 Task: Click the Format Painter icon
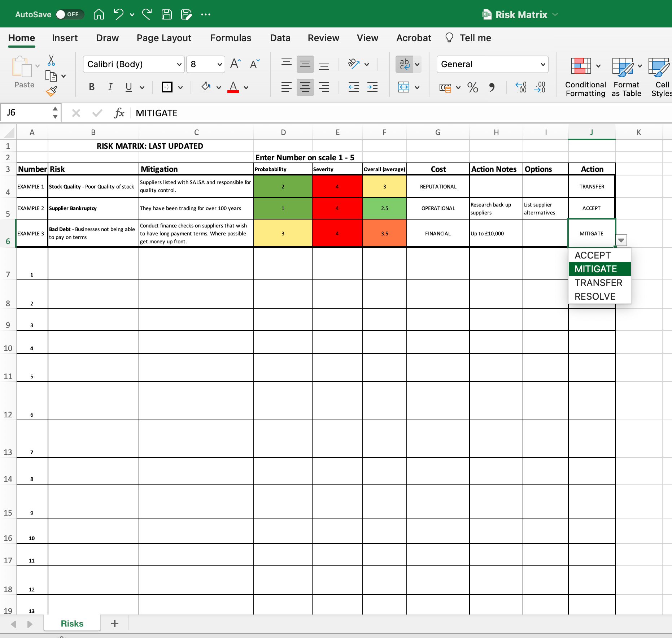coord(51,91)
